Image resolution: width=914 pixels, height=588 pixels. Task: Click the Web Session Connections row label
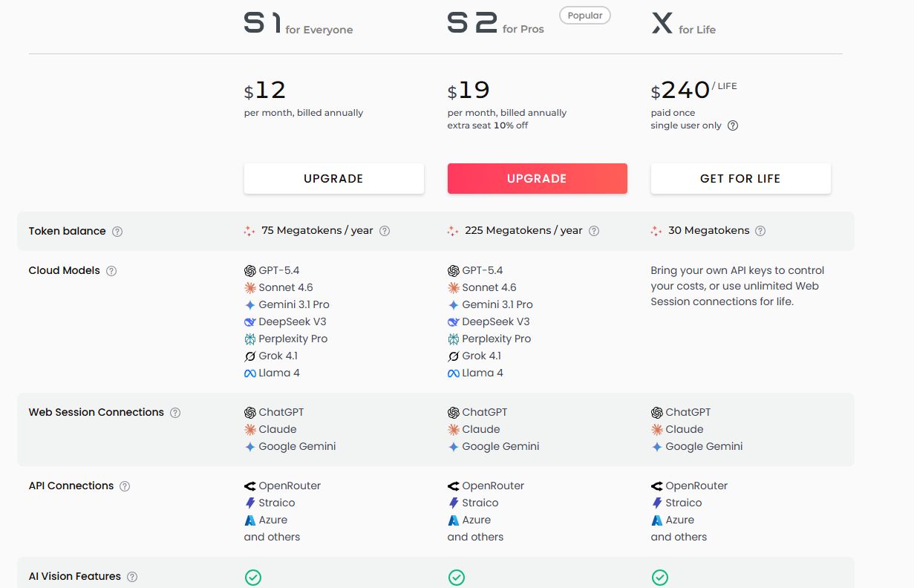(97, 413)
